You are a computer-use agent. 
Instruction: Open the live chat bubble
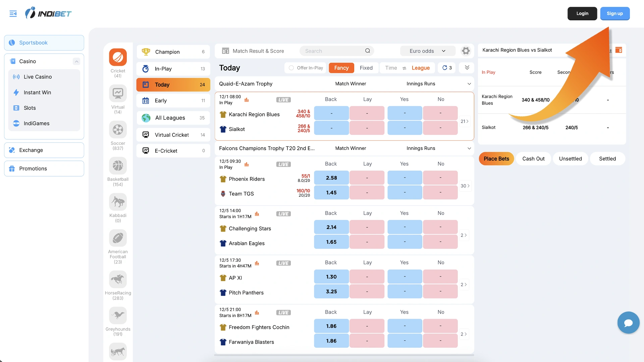click(x=628, y=323)
